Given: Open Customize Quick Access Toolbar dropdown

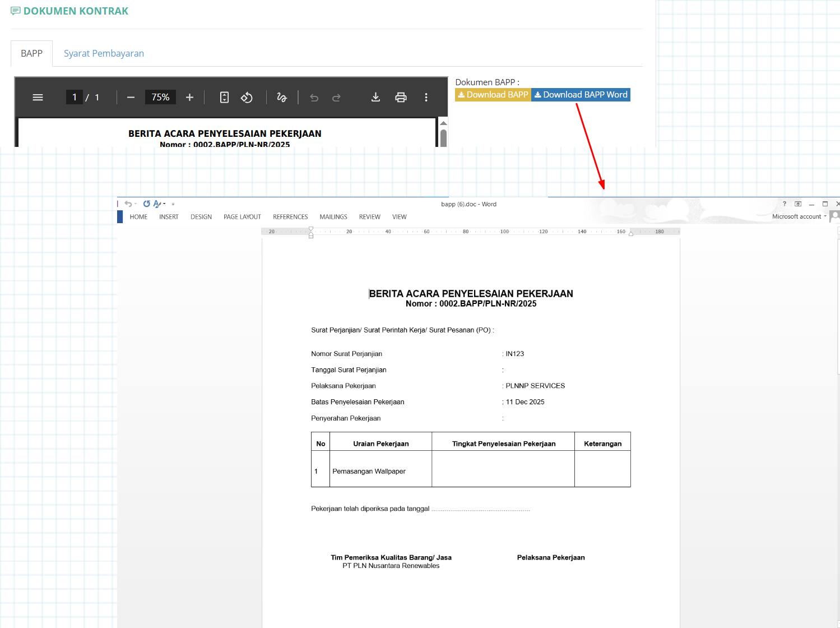Looking at the screenshot, I should tap(173, 204).
